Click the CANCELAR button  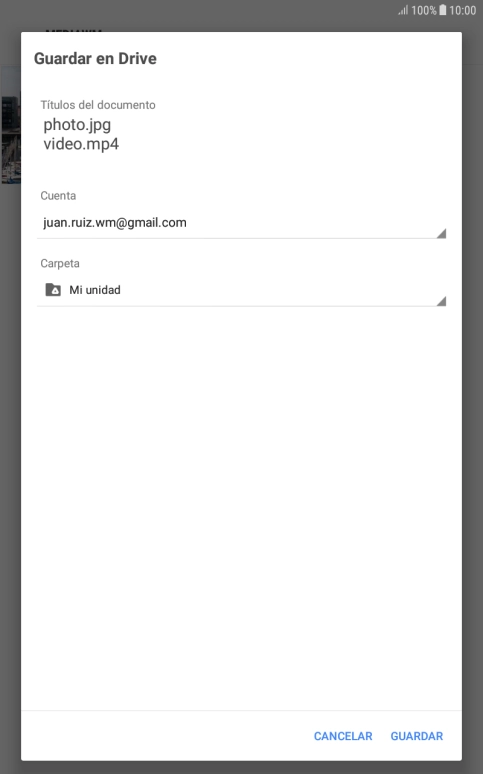pos(343,736)
